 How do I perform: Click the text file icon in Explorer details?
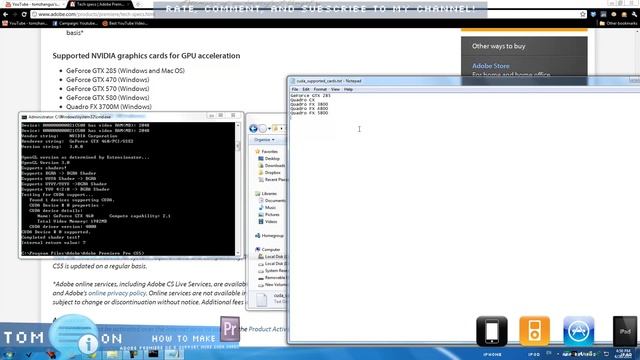click(262, 300)
